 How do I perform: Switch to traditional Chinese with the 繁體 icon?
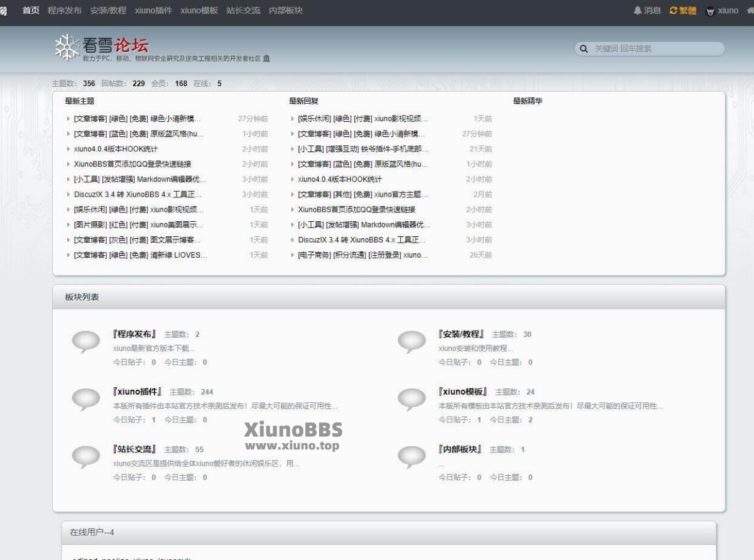point(674,11)
